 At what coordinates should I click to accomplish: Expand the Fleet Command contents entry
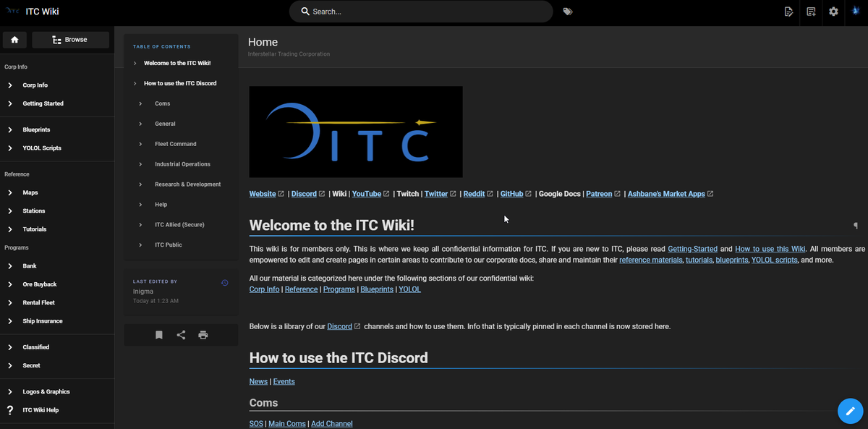coord(175,144)
